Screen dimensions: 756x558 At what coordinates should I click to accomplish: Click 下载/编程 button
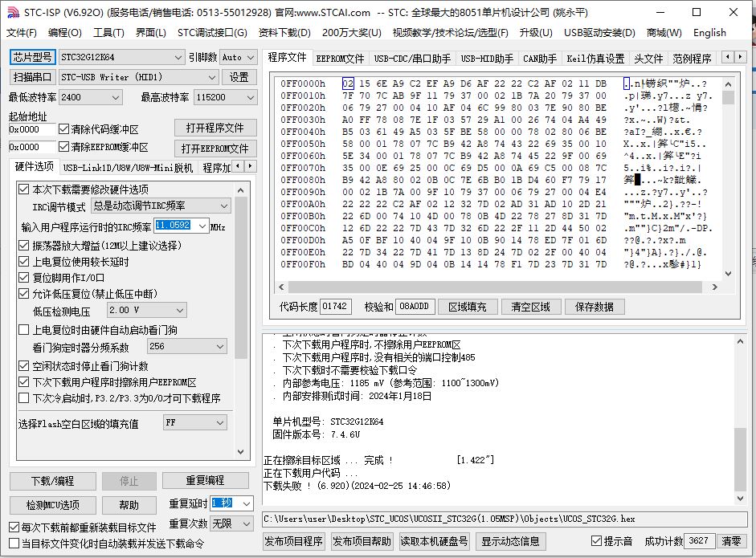[52, 481]
